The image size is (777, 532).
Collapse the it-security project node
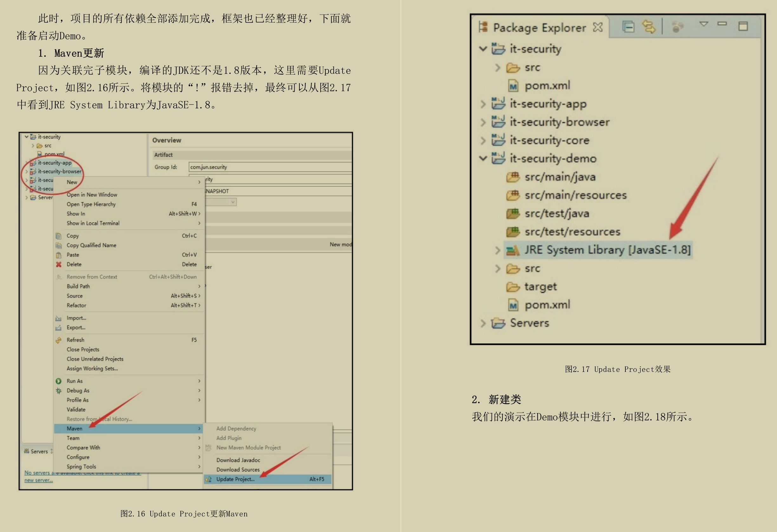coord(483,49)
